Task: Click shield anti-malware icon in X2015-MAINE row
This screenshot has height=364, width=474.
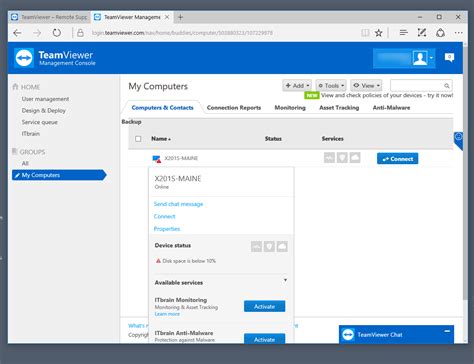Action: click(342, 158)
